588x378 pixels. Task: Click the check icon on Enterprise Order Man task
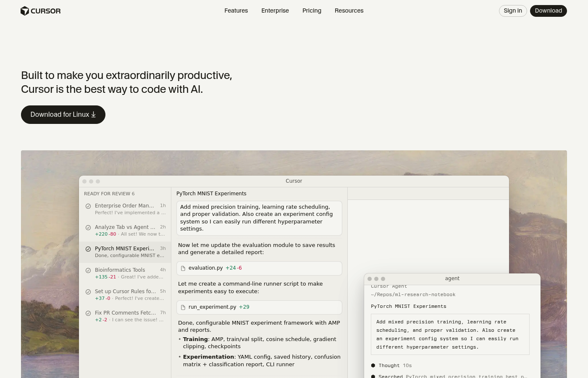pos(88,206)
